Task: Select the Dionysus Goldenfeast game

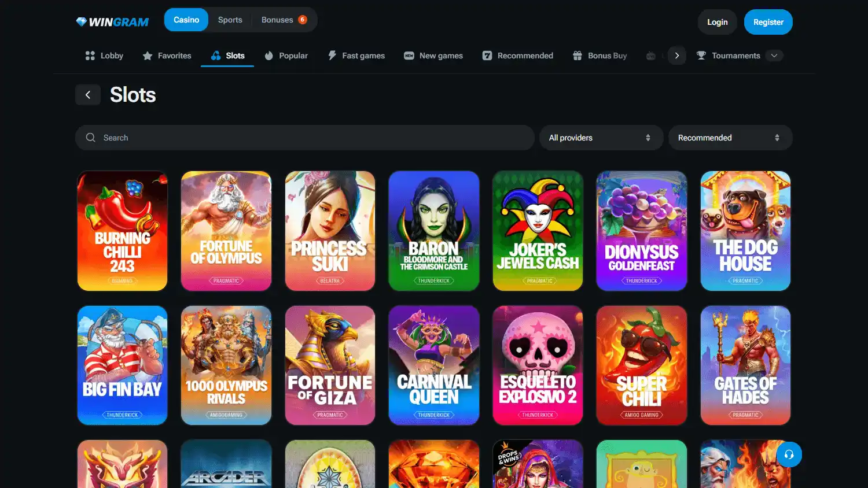Action: click(642, 231)
